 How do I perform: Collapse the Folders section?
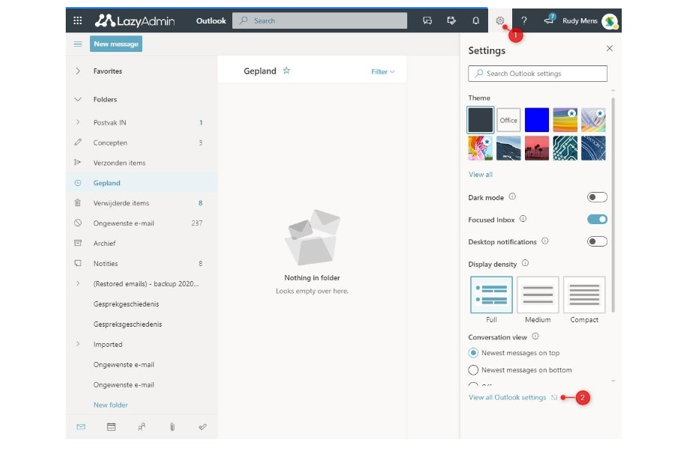point(78,99)
